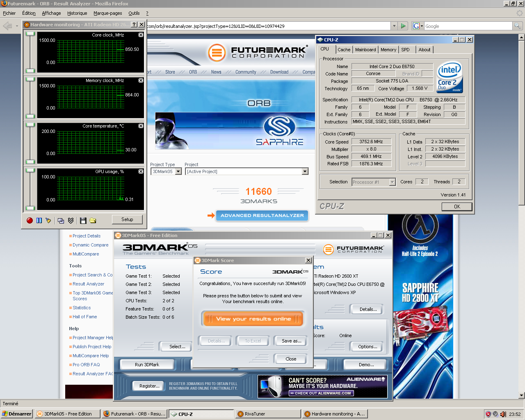Click the Community nav link on Futuremark
Screen dimensions: 525x420
[x=246, y=72]
